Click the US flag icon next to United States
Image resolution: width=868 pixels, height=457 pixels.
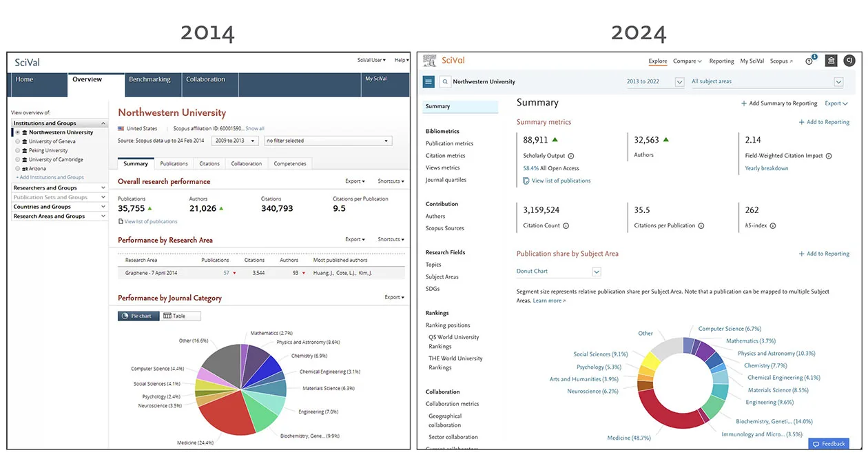[120, 129]
